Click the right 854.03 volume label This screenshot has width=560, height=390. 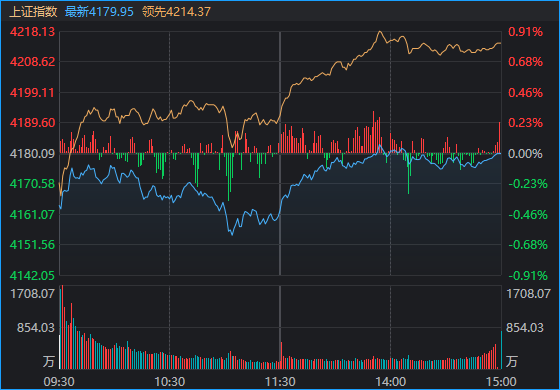pyautogui.click(x=525, y=328)
